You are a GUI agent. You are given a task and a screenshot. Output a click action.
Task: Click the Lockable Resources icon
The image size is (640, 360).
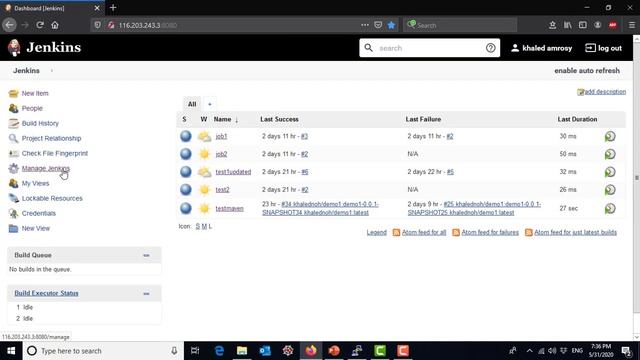point(13,198)
